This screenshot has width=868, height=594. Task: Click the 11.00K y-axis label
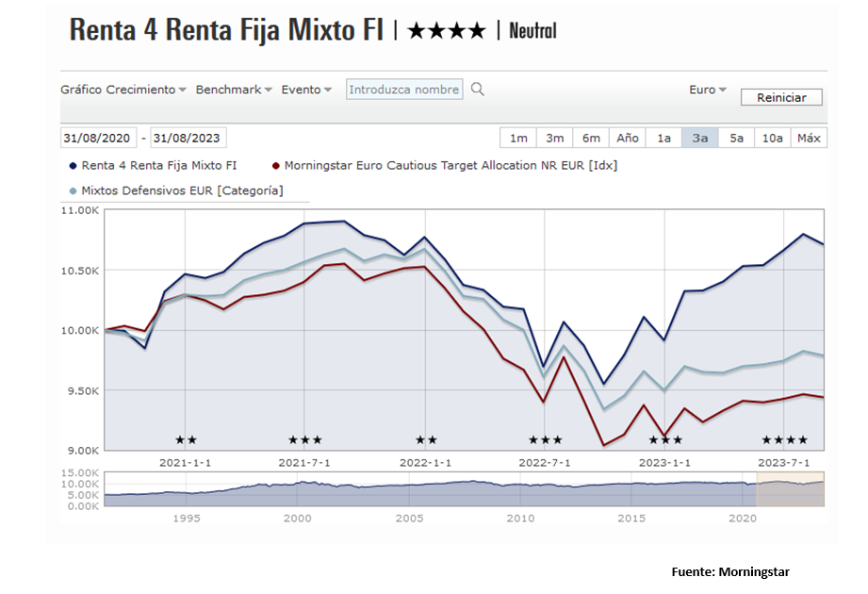coord(80,210)
